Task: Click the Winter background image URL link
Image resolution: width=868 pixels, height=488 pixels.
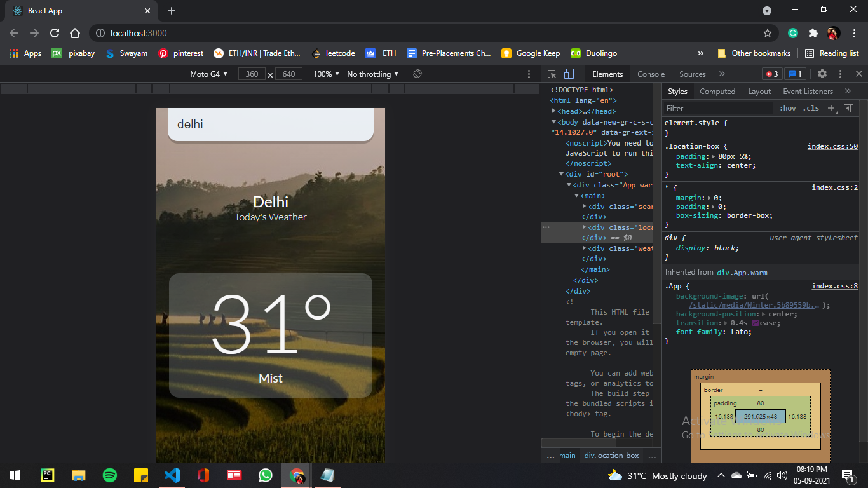Action: point(754,305)
